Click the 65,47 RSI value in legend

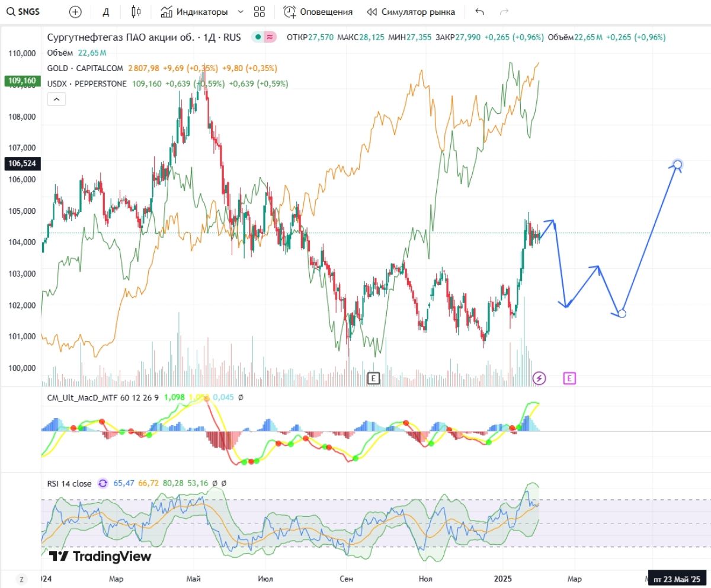[x=124, y=483]
